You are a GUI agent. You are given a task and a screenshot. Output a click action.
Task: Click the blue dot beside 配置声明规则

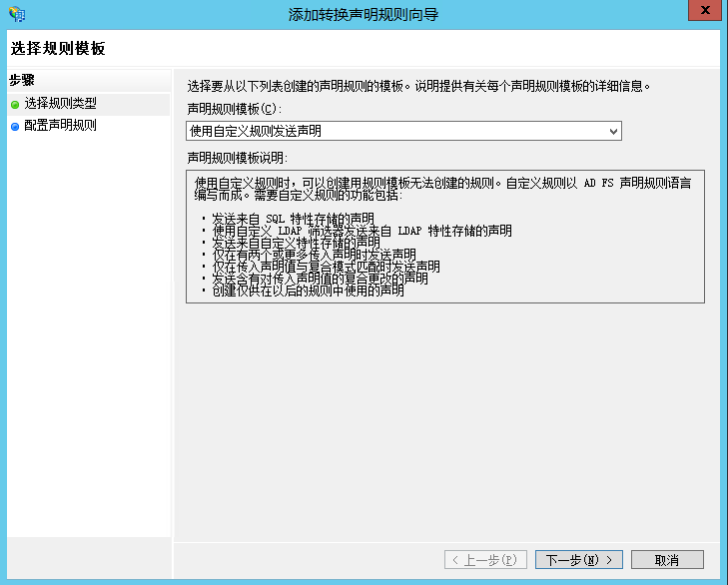pyautogui.click(x=15, y=127)
